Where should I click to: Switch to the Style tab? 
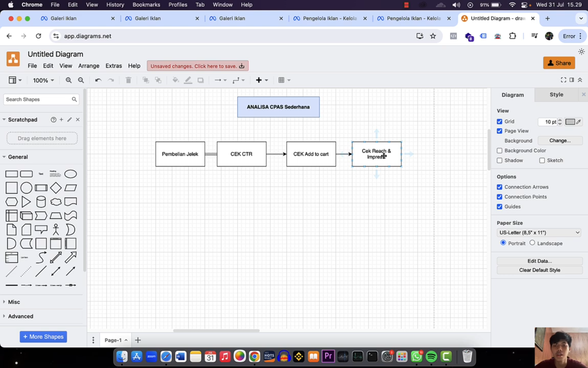[x=556, y=94]
